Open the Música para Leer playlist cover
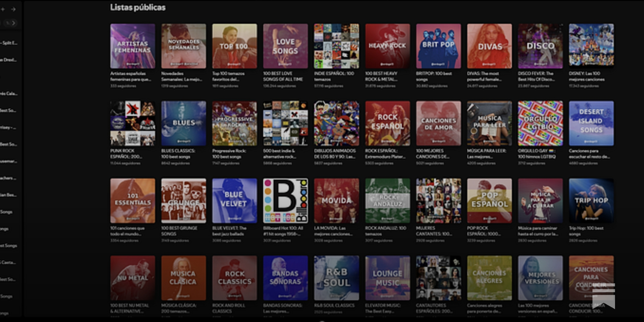644x322 pixels. click(x=489, y=123)
